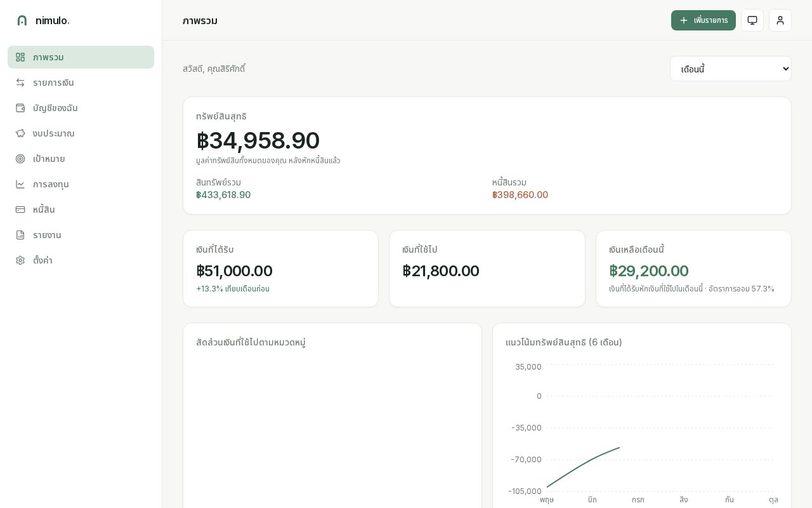This screenshot has height=508, width=812.
Task: Click total liabilities amount ฿398,660.00
Action: tap(520, 195)
